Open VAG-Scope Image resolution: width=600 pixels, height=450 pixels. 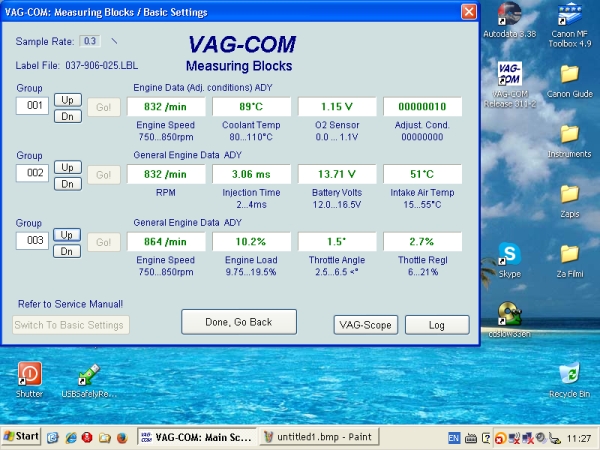(365, 325)
